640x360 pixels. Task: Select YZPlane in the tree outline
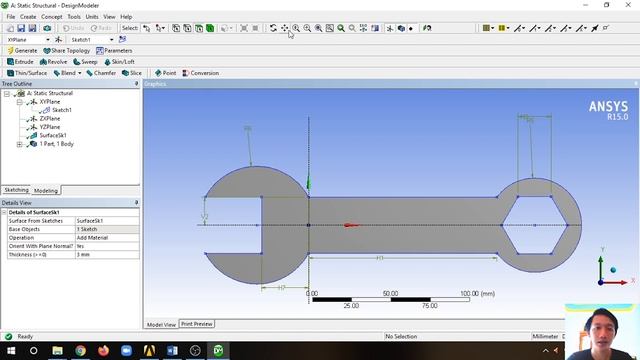pyautogui.click(x=49, y=127)
